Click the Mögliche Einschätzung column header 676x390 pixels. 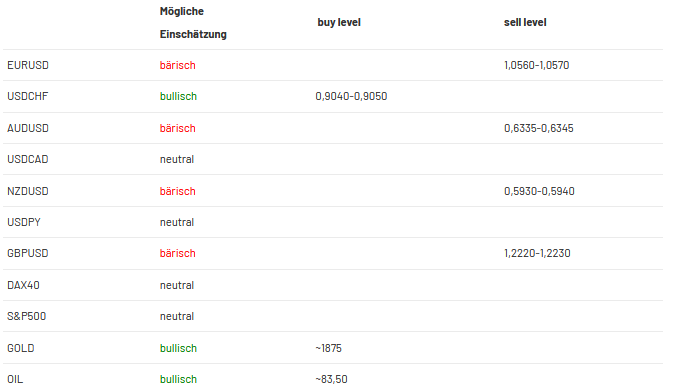point(193,23)
